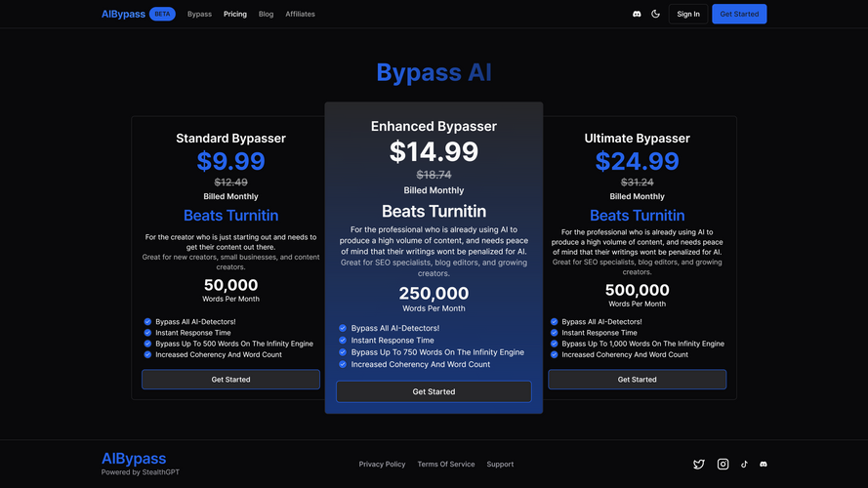Viewport: 868px width, 488px height.
Task: Open the Affiliates nav item
Action: (300, 14)
